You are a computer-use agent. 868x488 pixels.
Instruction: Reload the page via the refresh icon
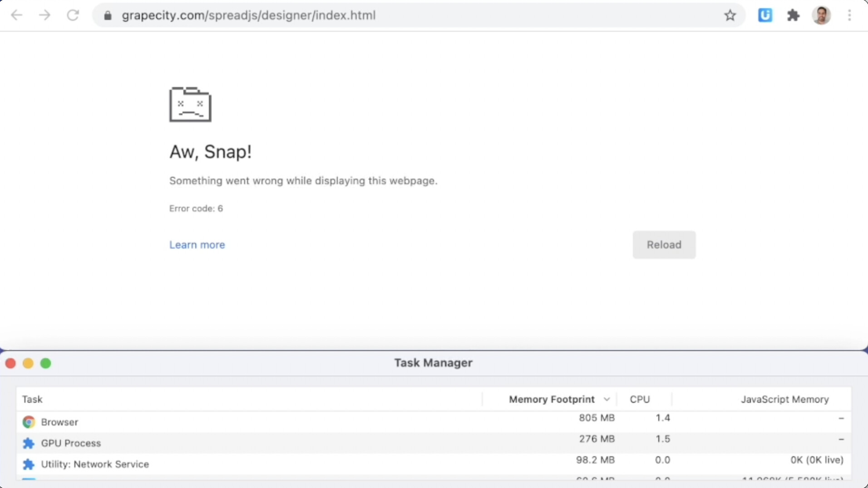pos(73,15)
